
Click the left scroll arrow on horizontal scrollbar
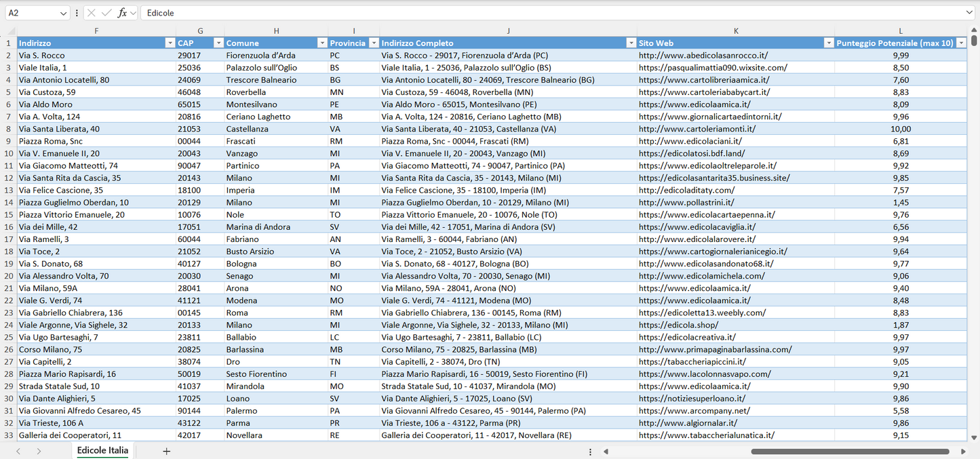(606, 451)
